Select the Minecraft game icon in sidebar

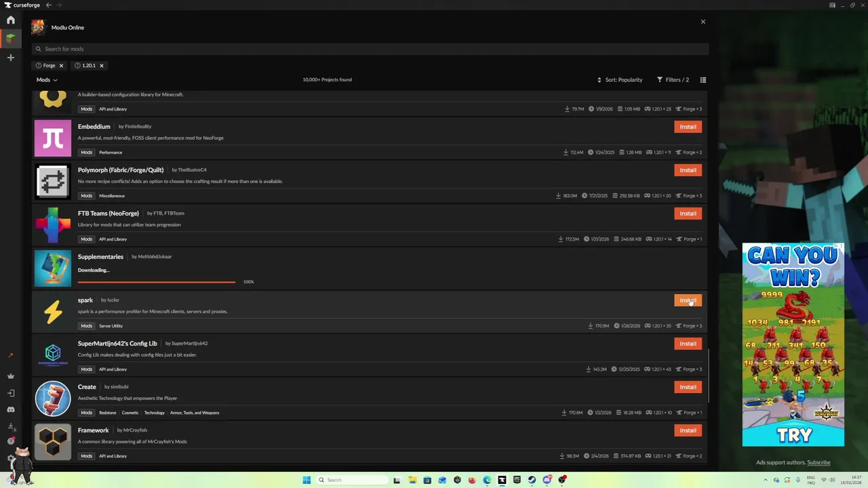(x=10, y=39)
